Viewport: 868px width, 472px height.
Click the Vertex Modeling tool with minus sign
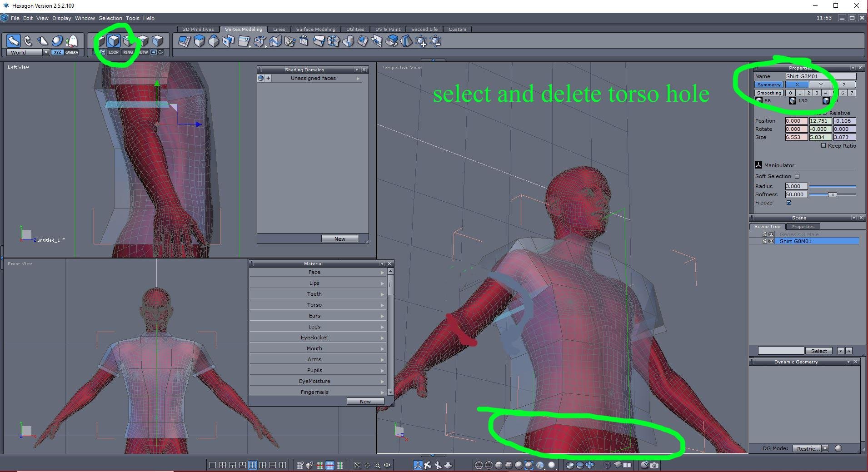coord(436,42)
